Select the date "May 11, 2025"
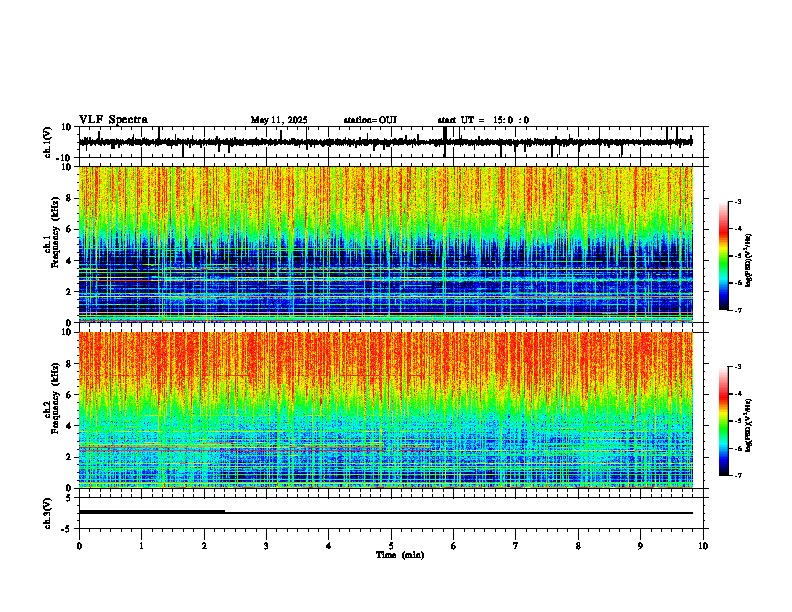792x612 pixels. pyautogui.click(x=279, y=120)
